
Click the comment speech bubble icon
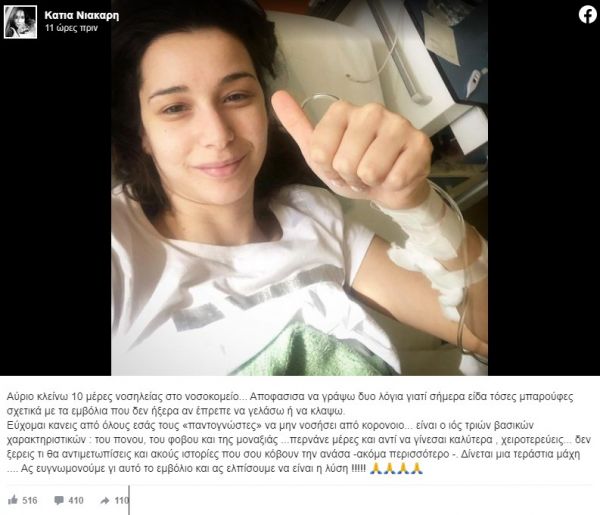pyautogui.click(x=59, y=500)
